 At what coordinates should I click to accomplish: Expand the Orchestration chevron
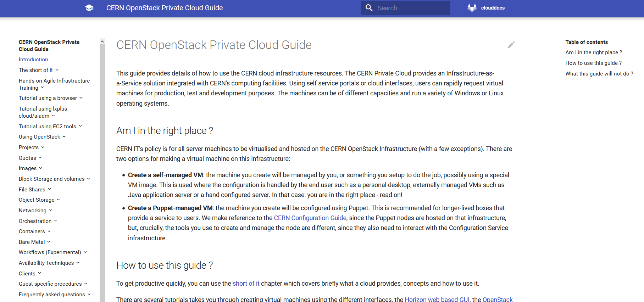[56, 221]
